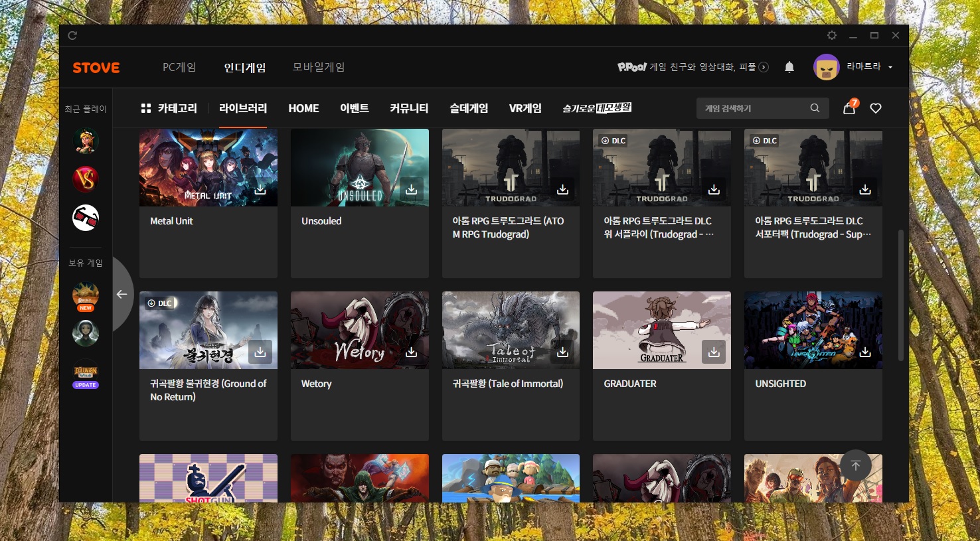Viewport: 980px width, 541px height.
Task: Click download icon on GRADUATER card
Action: click(x=714, y=352)
